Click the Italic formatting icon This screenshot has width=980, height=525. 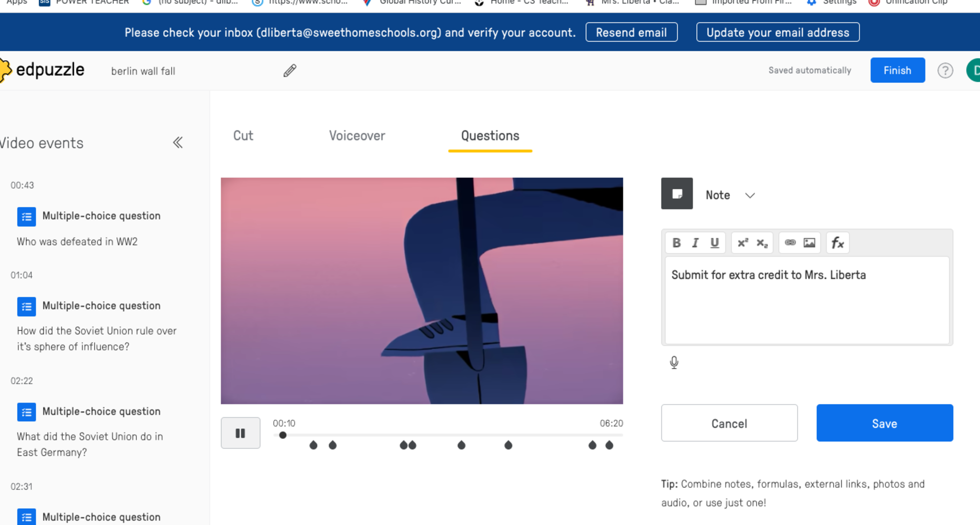(695, 243)
